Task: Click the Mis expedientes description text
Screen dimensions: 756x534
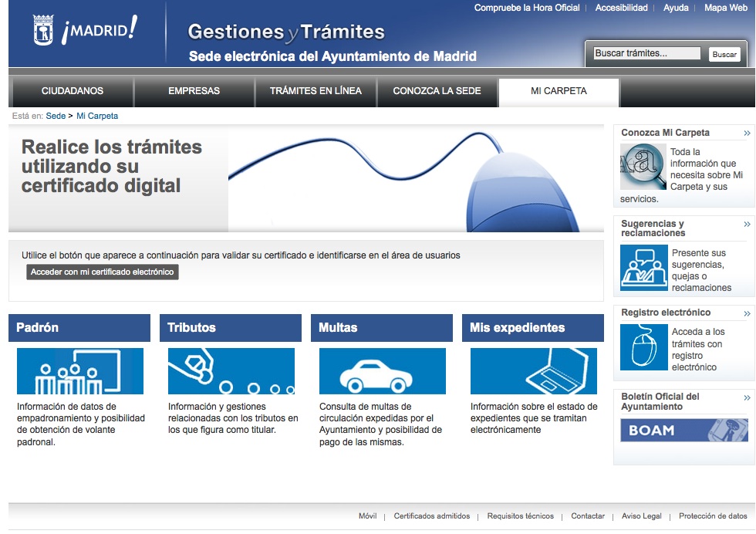Action: [x=534, y=418]
